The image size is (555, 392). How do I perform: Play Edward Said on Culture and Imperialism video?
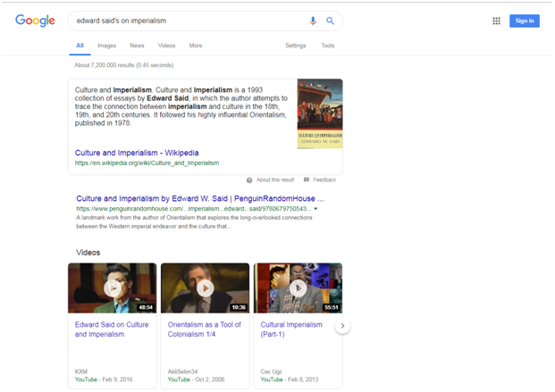tap(113, 288)
